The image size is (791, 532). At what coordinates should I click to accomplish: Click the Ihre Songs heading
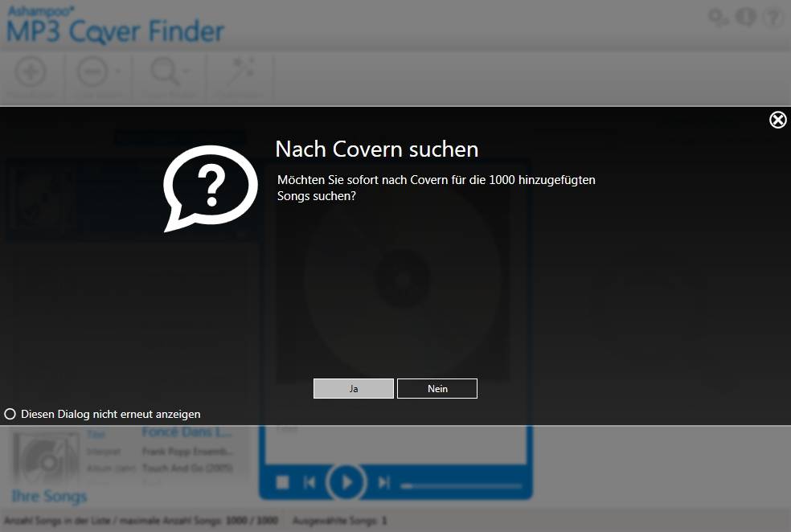50,496
